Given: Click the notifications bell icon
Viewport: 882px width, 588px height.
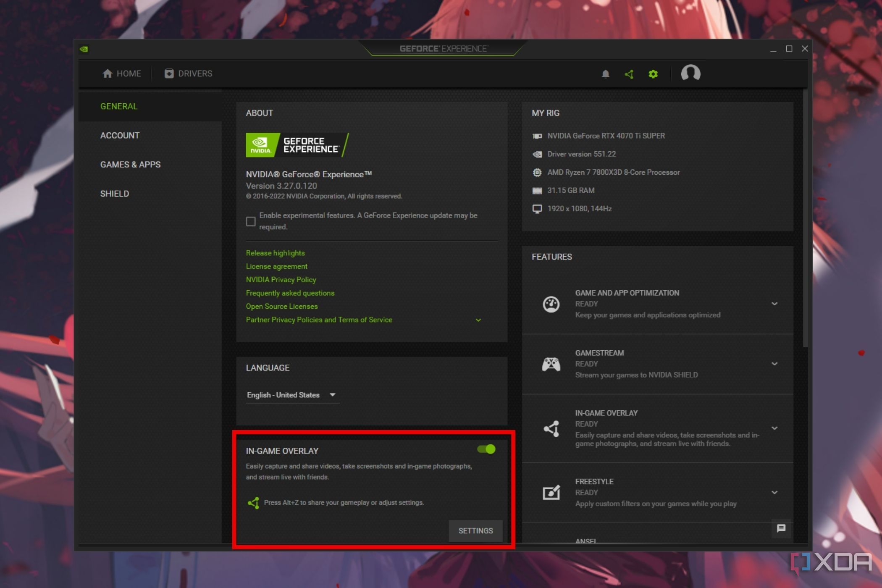Looking at the screenshot, I should [x=605, y=73].
